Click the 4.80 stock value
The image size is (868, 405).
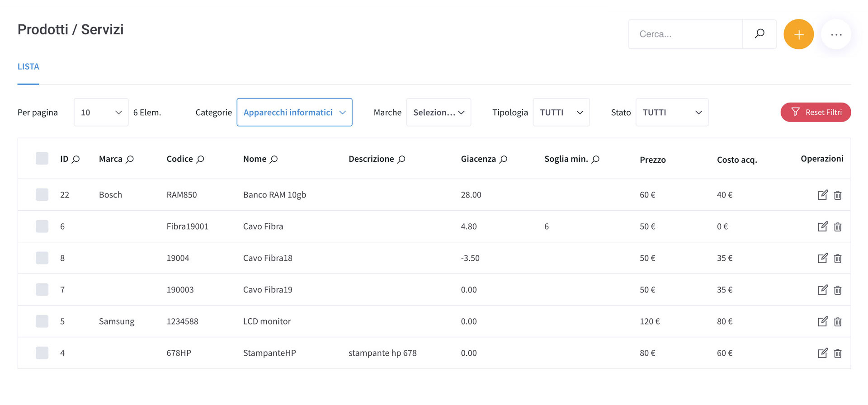[x=469, y=226]
